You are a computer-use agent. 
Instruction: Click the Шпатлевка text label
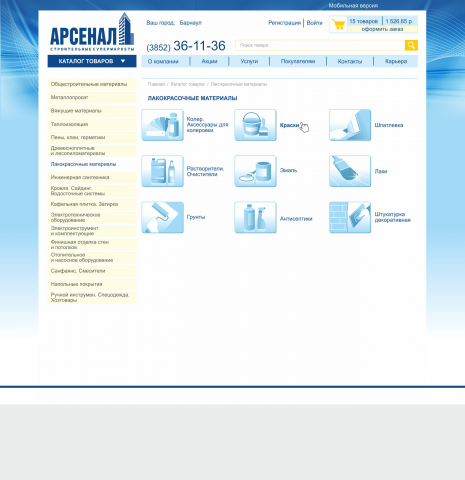pos(389,125)
